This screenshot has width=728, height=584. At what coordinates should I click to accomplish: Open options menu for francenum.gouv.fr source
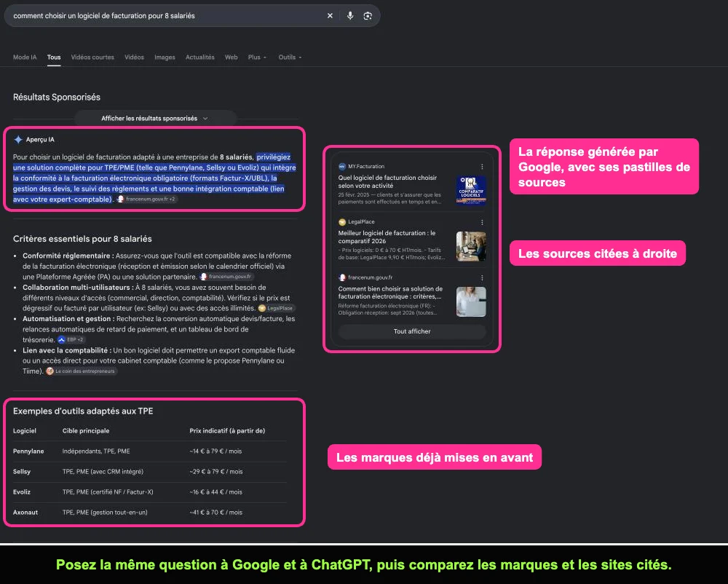click(482, 277)
